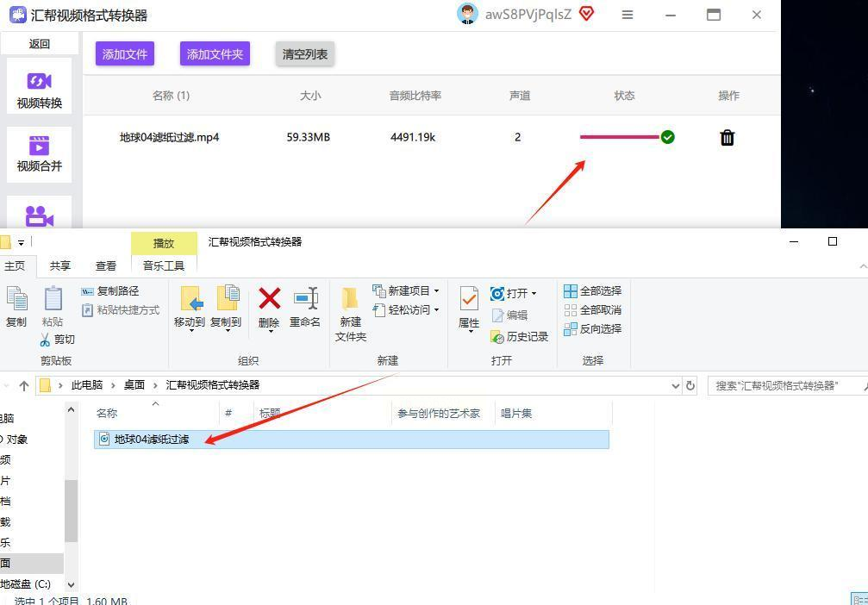This screenshot has height=605, width=868.
Task: Delete the 地球04滤纸过滤.mp4 entry with trash icon
Action: click(727, 137)
